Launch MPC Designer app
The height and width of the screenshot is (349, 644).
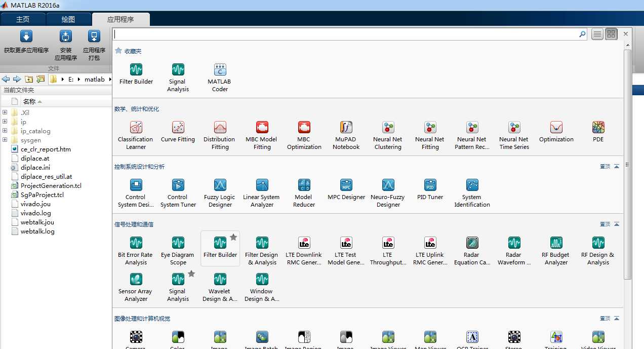pyautogui.click(x=346, y=189)
